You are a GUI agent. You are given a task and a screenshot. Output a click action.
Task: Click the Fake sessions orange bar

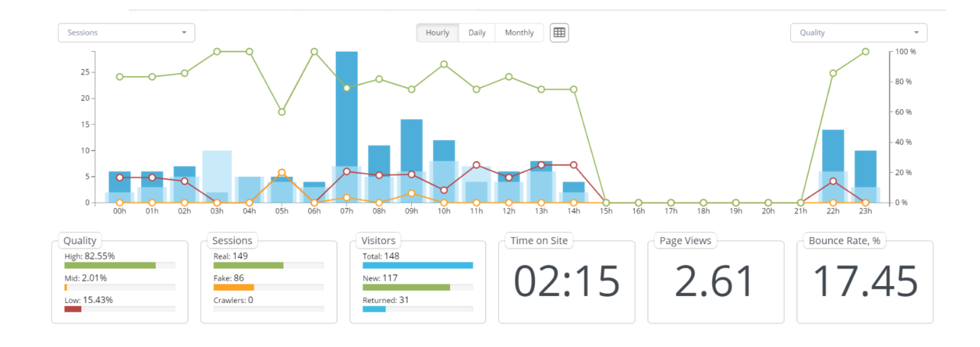click(x=233, y=287)
